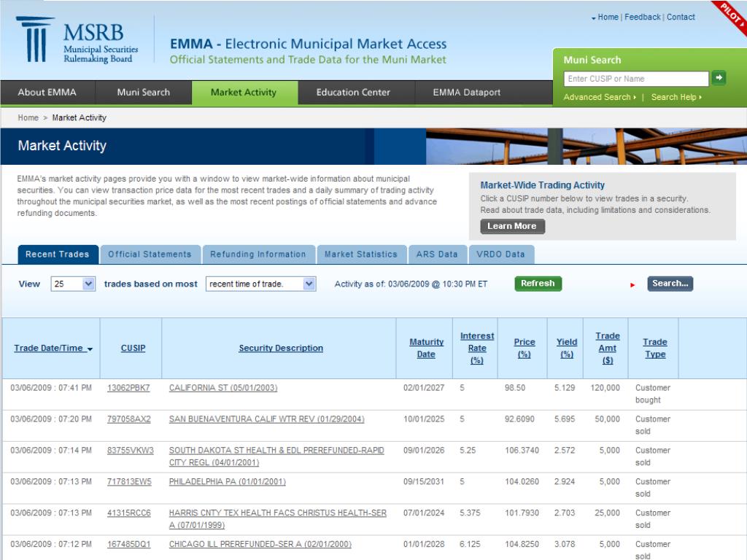Open CALIFORNIA ST (05/01/2003) security
This screenshot has height=560, width=747.
pyautogui.click(x=223, y=388)
